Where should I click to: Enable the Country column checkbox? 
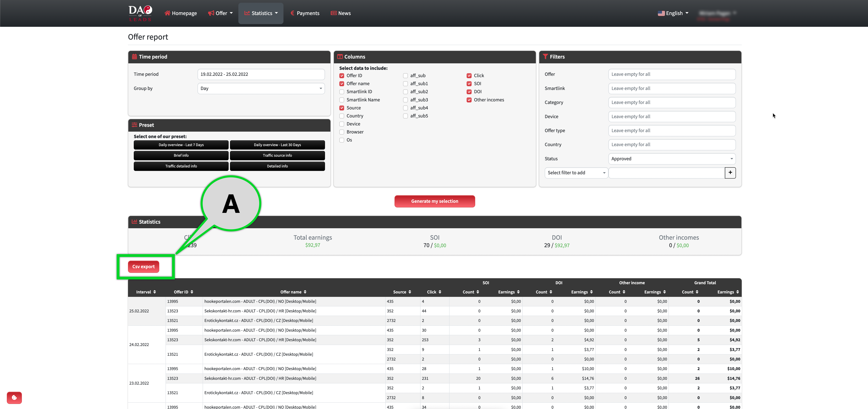coord(342,116)
